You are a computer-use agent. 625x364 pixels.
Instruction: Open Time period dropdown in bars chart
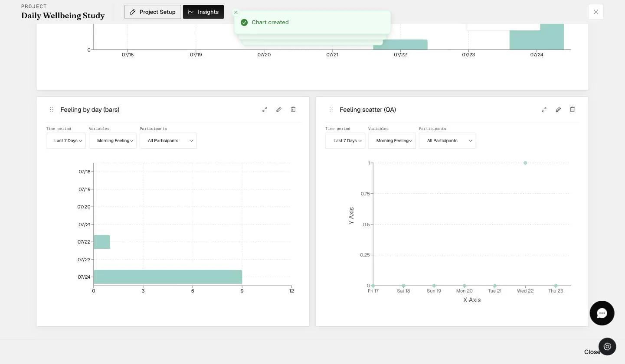(66, 141)
